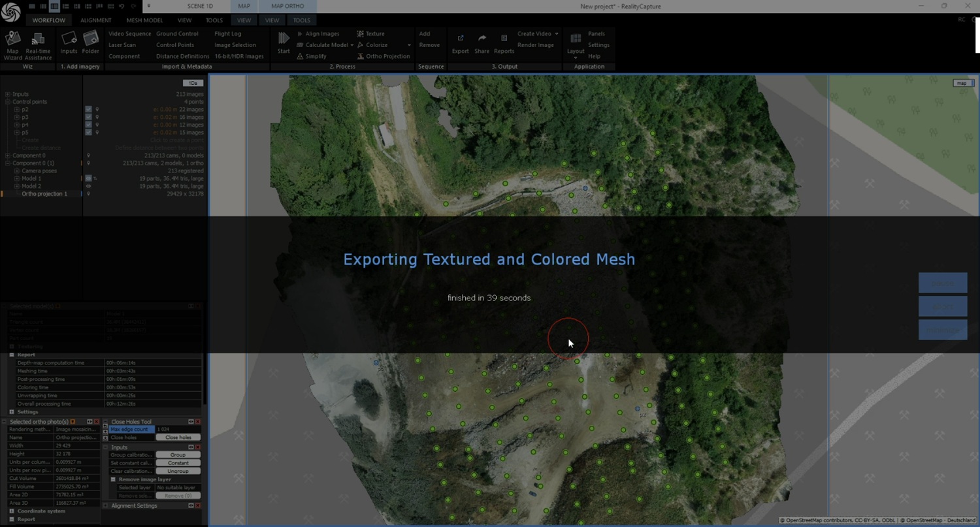Expand the Camera poses node
Image resolution: width=980 pixels, height=527 pixels.
point(17,171)
